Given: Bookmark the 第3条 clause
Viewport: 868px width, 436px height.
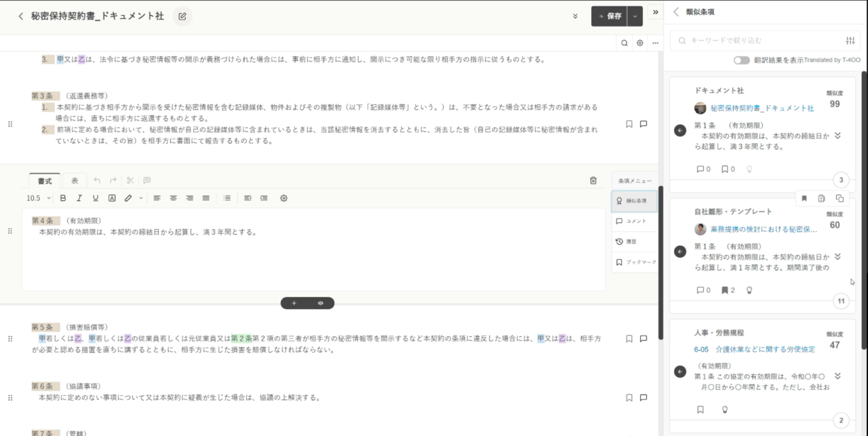Looking at the screenshot, I should tap(629, 124).
